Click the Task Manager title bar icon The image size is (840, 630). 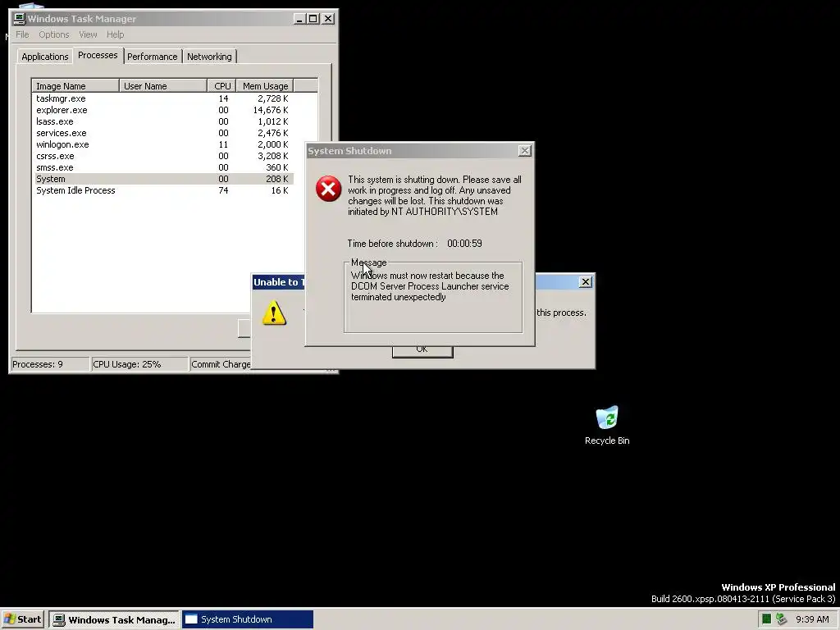pyautogui.click(x=20, y=19)
